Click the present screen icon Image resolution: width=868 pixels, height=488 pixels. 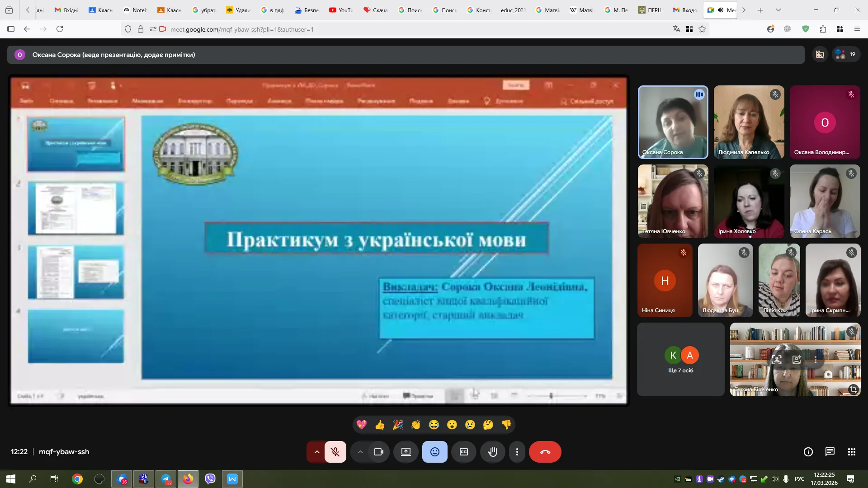(406, 452)
